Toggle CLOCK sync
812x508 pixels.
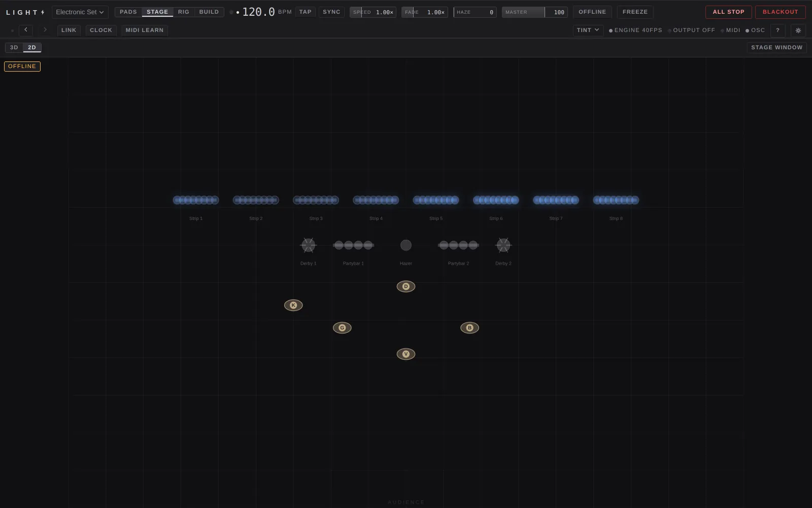101,30
